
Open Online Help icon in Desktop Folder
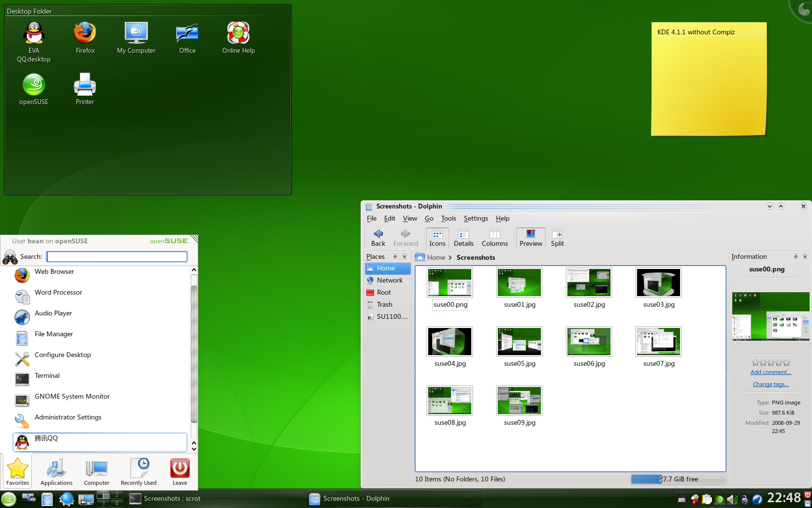(x=238, y=38)
